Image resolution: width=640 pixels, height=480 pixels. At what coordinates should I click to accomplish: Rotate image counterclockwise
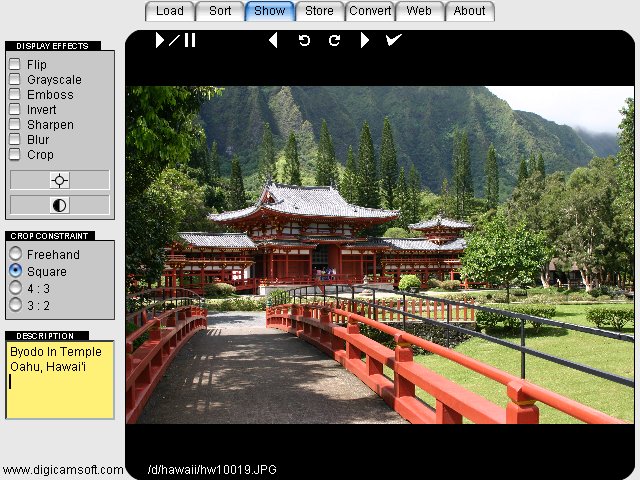point(304,40)
